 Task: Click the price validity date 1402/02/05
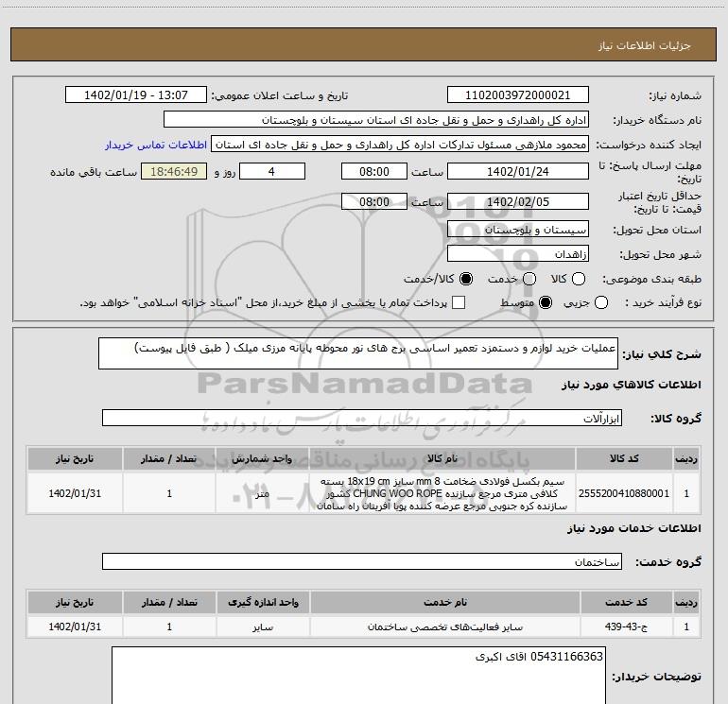518,201
